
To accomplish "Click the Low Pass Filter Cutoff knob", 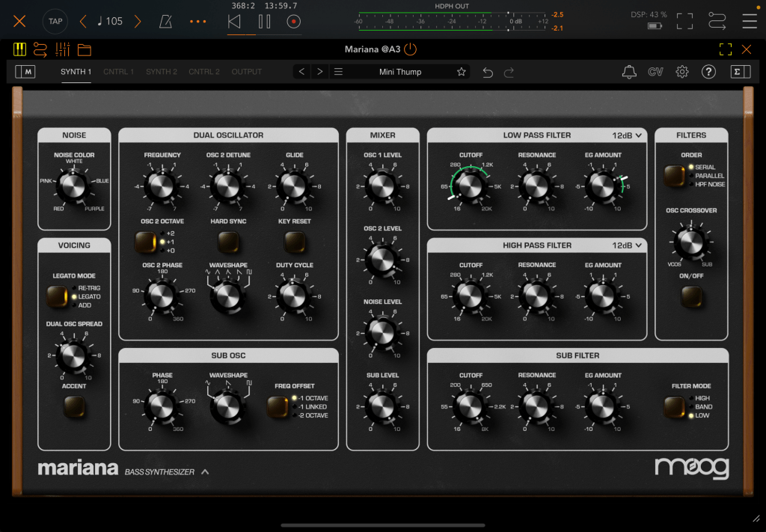I will [471, 184].
